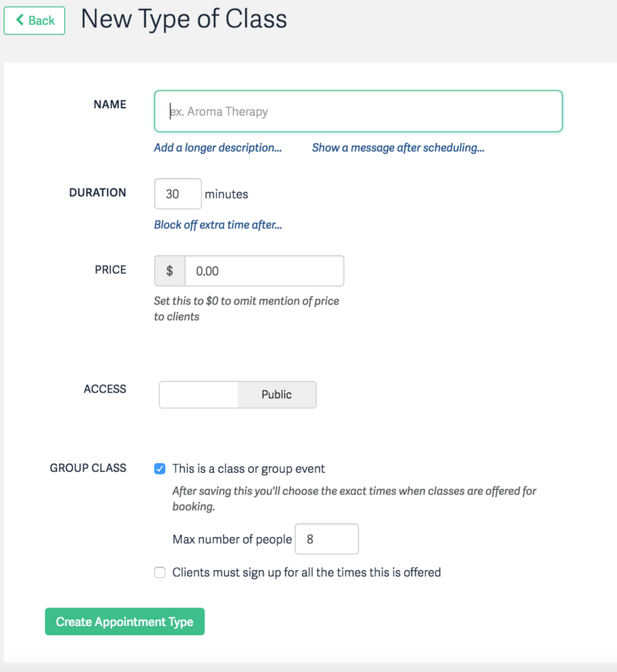617x672 pixels.
Task: Switch the Access toggle away from Public
Action: pos(198,394)
